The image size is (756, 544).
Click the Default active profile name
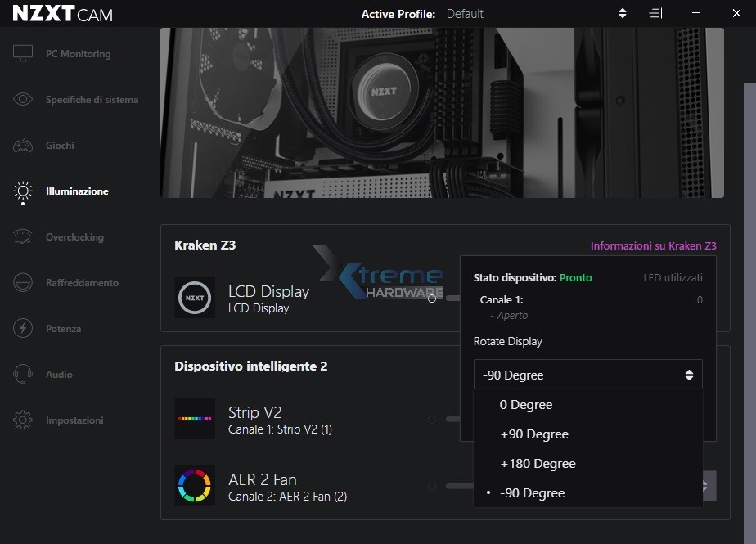pyautogui.click(x=465, y=14)
